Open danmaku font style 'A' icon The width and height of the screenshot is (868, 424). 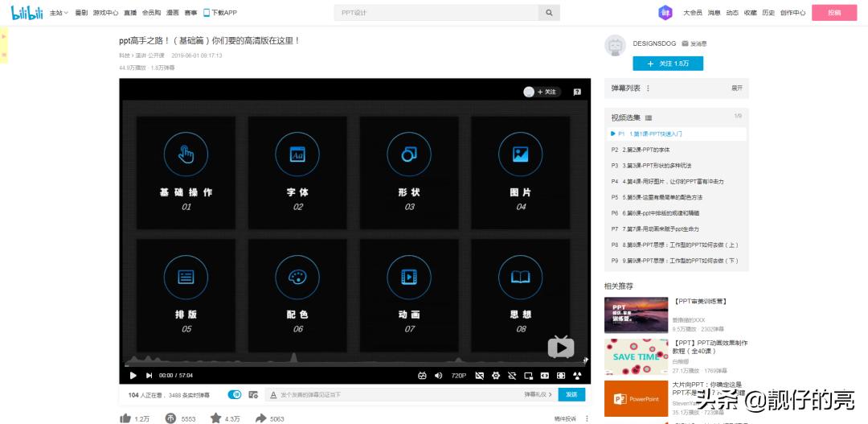coord(273,394)
